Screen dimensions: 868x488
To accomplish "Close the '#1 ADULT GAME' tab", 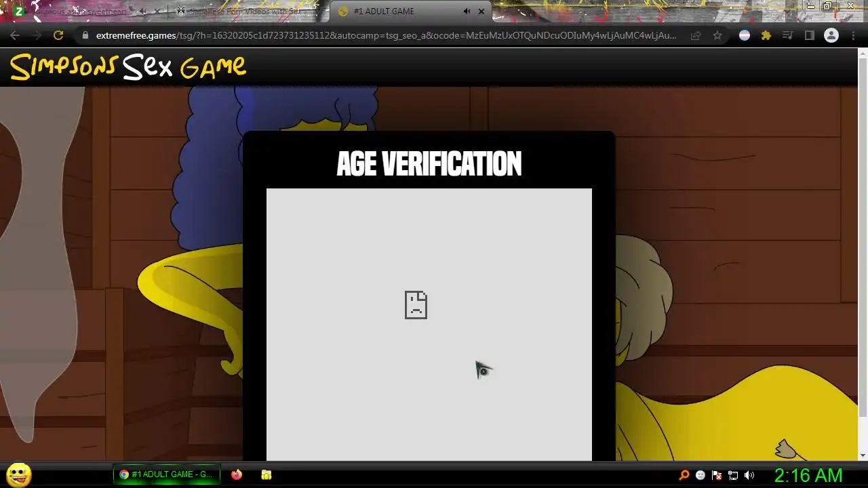I will click(x=481, y=12).
